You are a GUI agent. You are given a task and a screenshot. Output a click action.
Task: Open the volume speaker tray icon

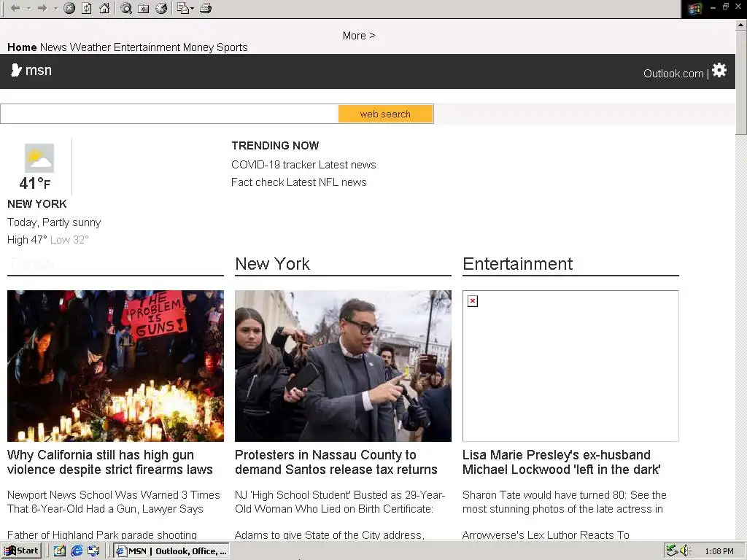(x=685, y=551)
